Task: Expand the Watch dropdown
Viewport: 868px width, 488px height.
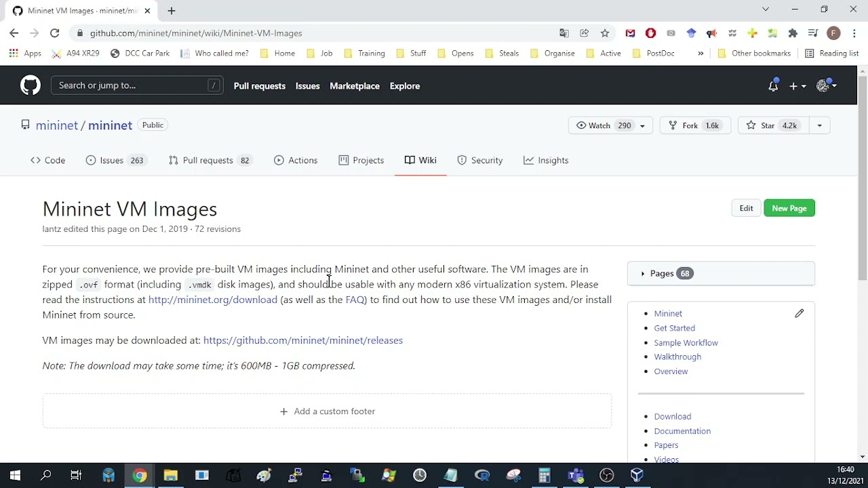Action: click(x=642, y=125)
